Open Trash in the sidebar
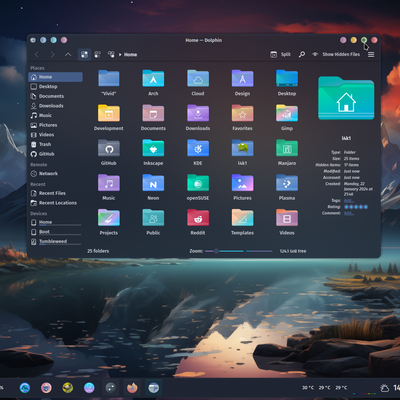Viewport: 400px width, 400px height. tap(56, 145)
